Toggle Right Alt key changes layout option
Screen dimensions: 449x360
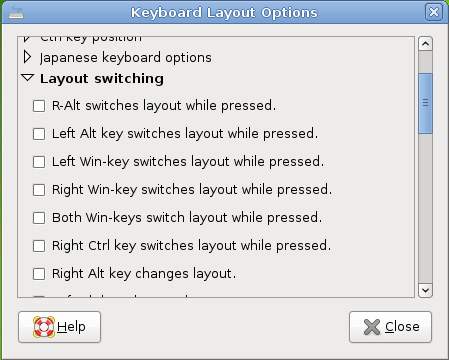[x=39, y=274]
